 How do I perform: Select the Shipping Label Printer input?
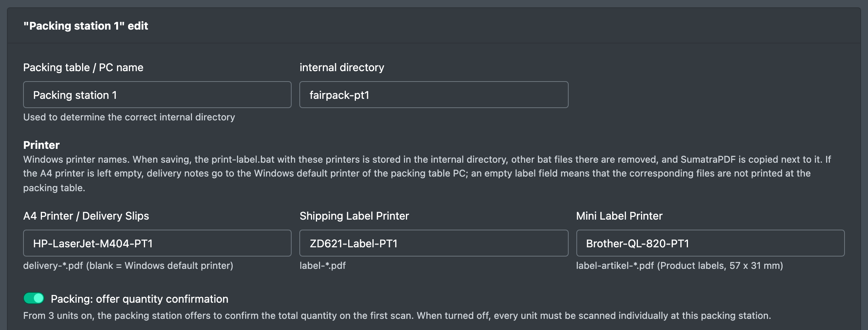[x=434, y=243]
